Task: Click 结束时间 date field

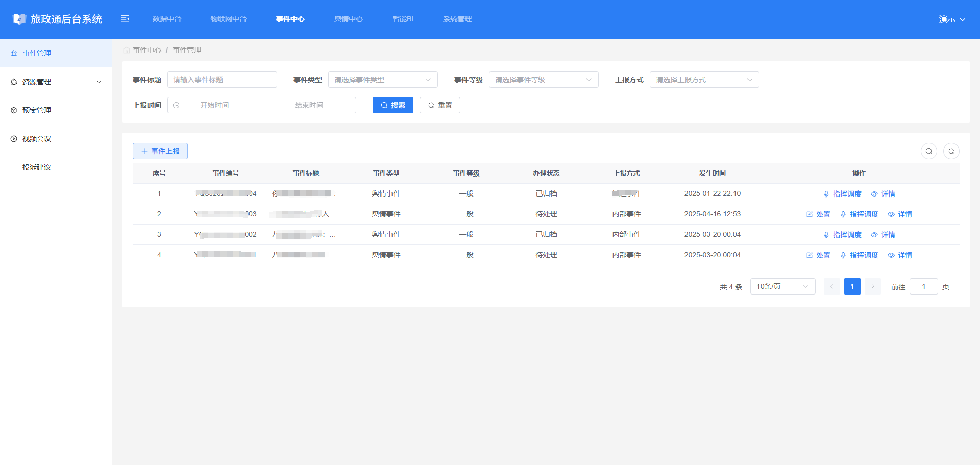Action: point(309,105)
